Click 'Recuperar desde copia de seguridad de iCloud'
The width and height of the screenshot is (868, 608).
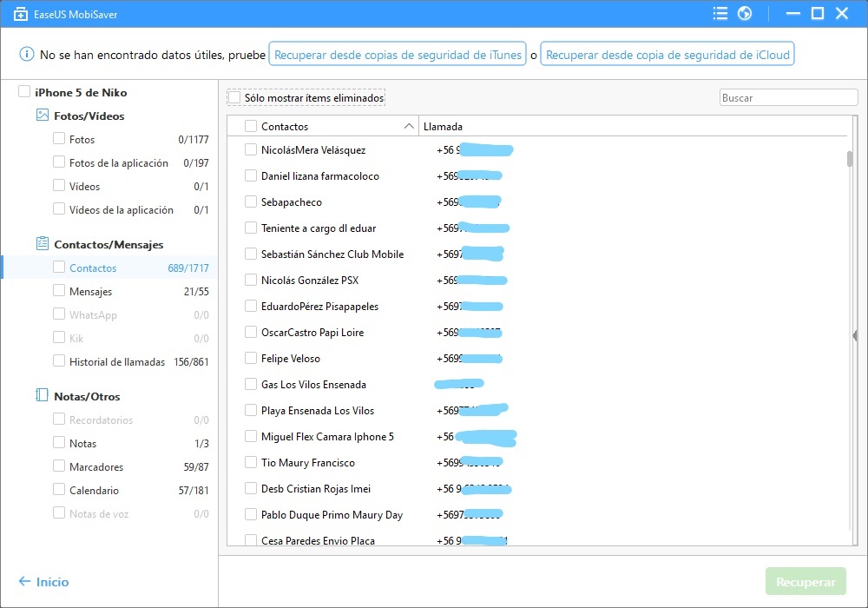pos(667,55)
